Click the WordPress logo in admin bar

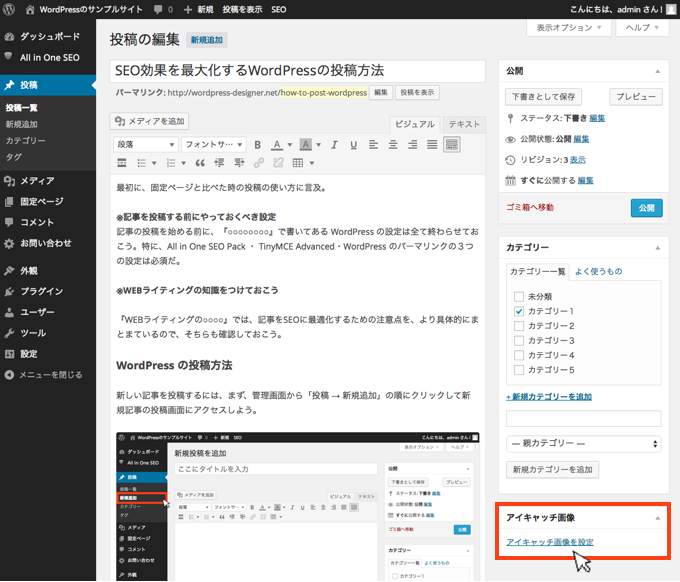[9, 9]
